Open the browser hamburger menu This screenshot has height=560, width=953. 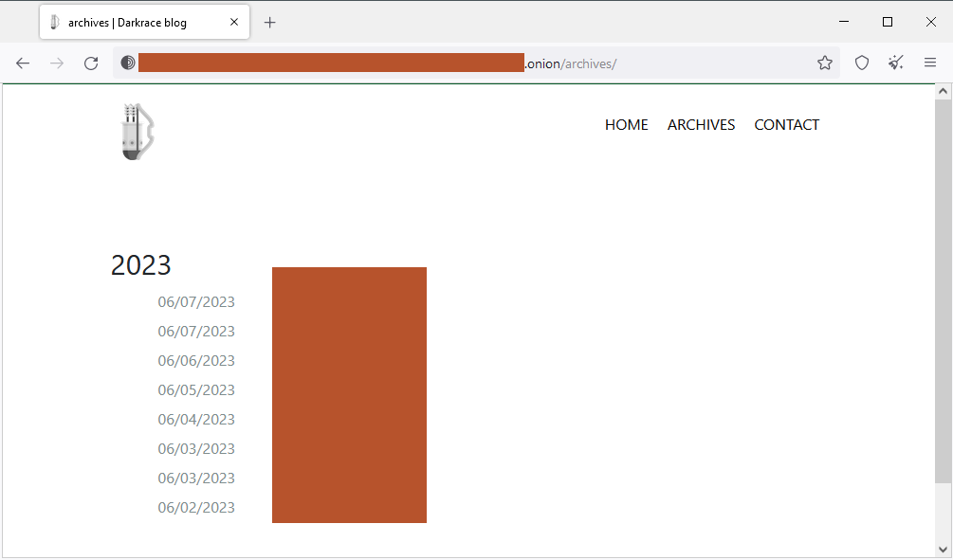(x=930, y=63)
